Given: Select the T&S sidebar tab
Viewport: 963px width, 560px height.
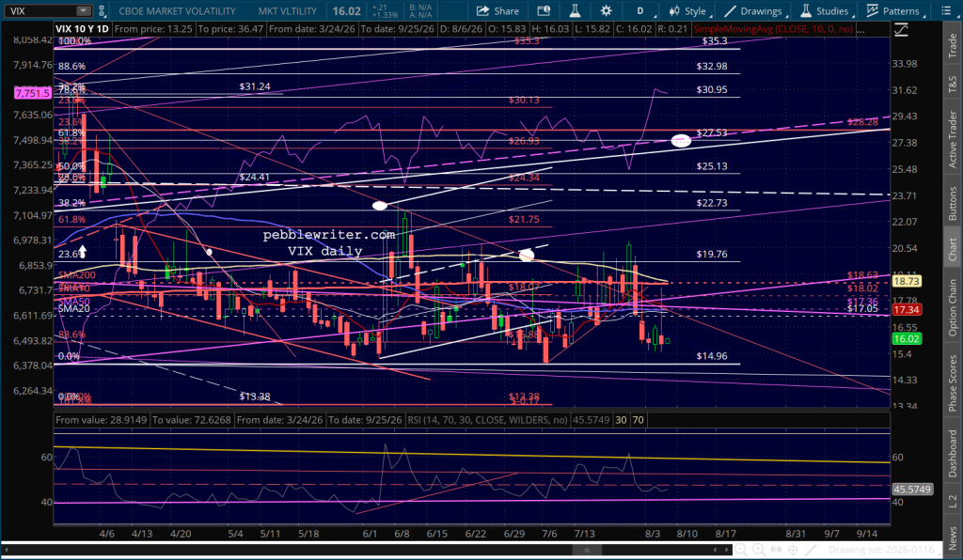Looking at the screenshot, I should tap(953, 84).
